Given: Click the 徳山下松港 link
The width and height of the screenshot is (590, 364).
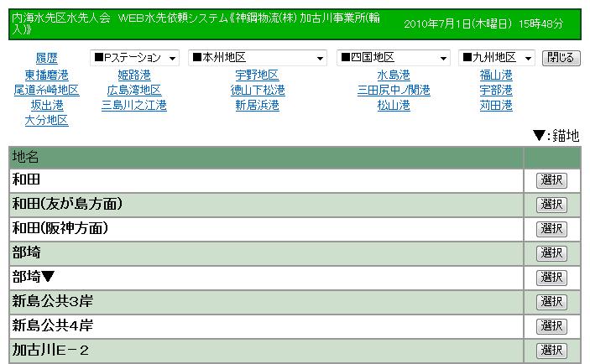Looking at the screenshot, I should coord(258,91).
